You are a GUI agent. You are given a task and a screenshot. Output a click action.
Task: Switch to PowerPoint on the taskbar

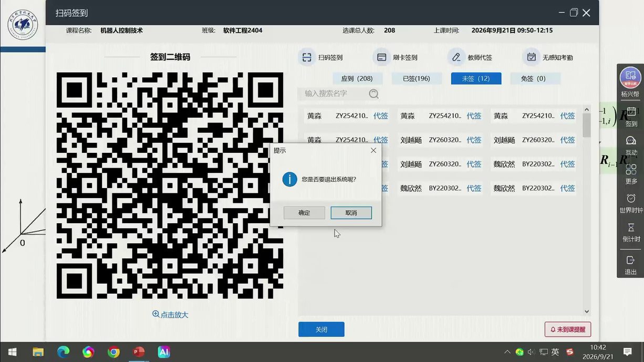click(x=139, y=352)
